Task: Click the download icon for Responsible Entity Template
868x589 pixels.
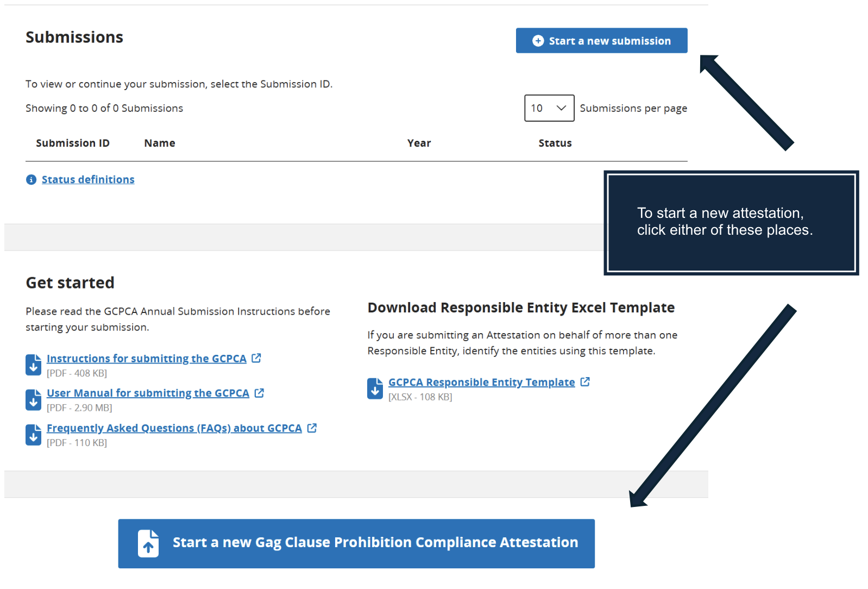Action: (x=375, y=389)
